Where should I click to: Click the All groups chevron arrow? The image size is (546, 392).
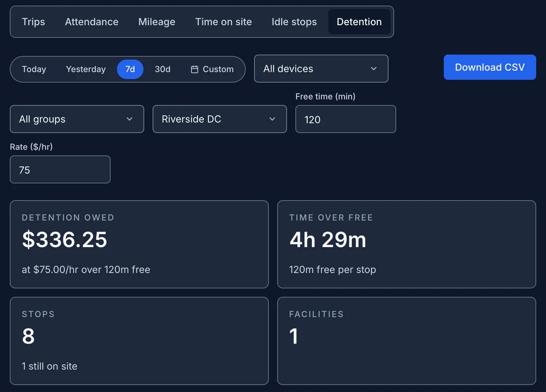click(x=130, y=119)
